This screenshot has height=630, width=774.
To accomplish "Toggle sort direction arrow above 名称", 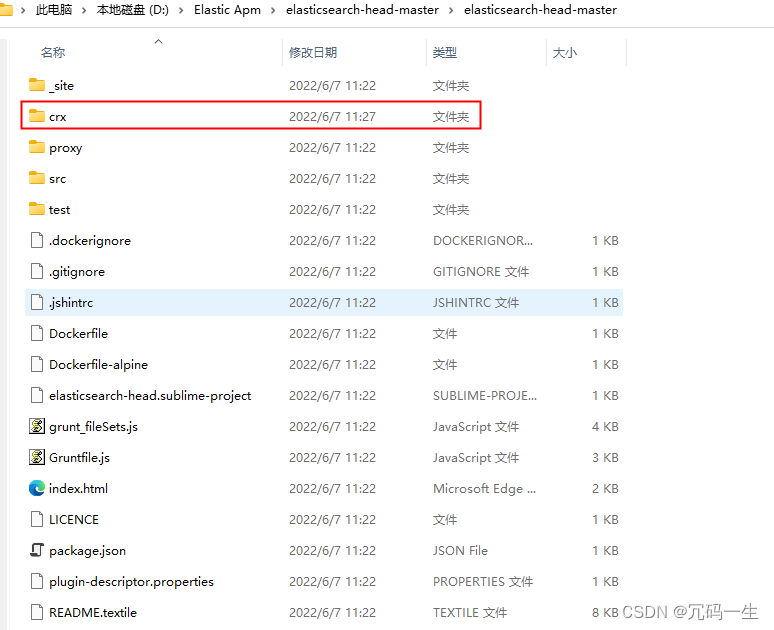I will (158, 41).
